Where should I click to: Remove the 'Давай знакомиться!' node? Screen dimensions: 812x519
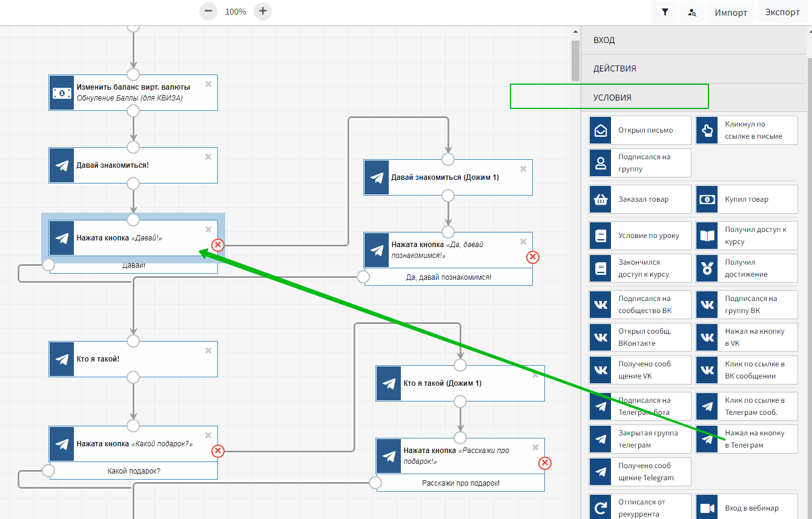point(208,157)
